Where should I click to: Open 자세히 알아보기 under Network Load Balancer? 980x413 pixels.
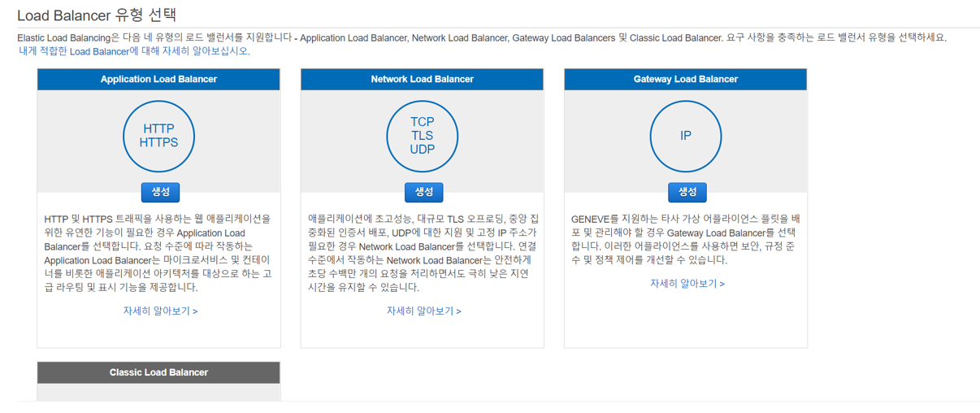click(423, 311)
